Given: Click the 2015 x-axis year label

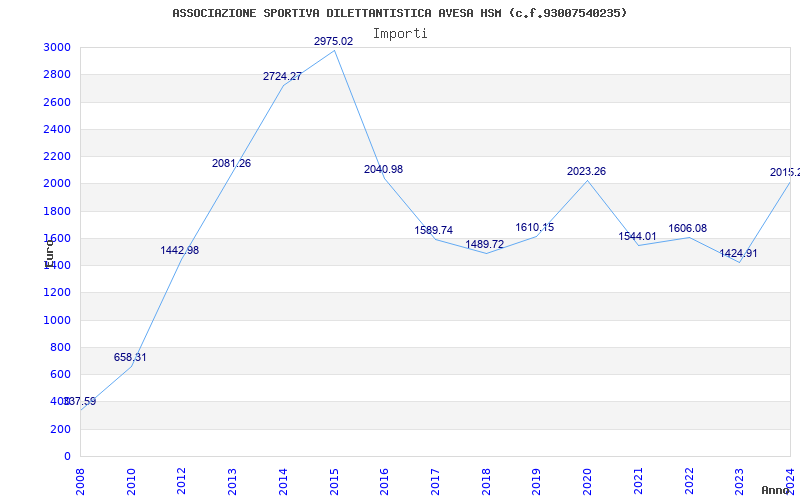Looking at the screenshot, I should (x=334, y=481).
